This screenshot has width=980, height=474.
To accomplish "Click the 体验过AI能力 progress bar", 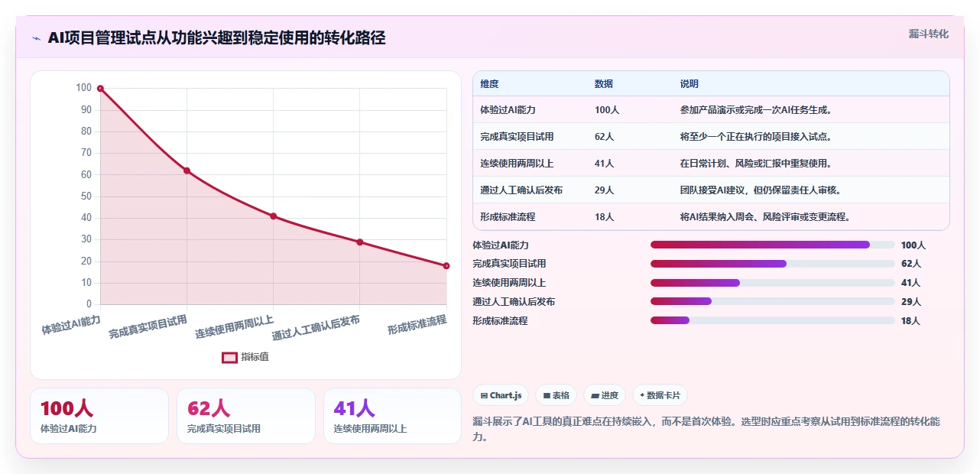I will [x=772, y=245].
